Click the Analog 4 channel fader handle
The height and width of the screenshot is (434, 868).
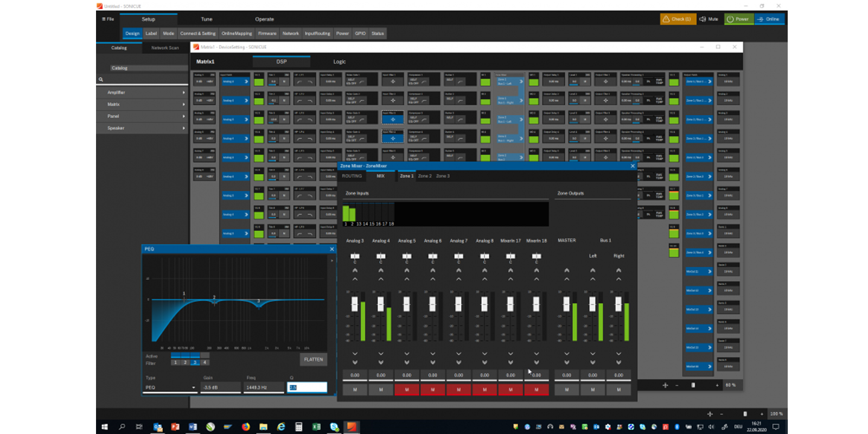click(381, 303)
